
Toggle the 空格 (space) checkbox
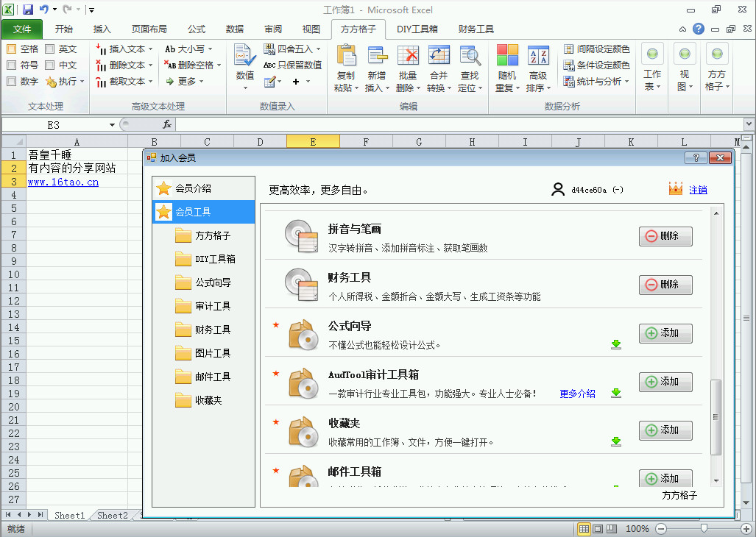tap(12, 49)
